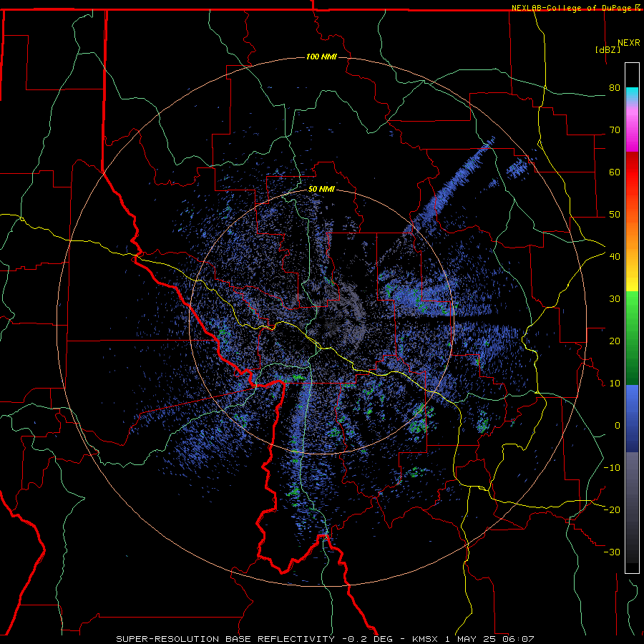Click the Super-Resolution Base Reflectivity caption text
Viewport: 644px width, 644px height.
click(x=225, y=639)
